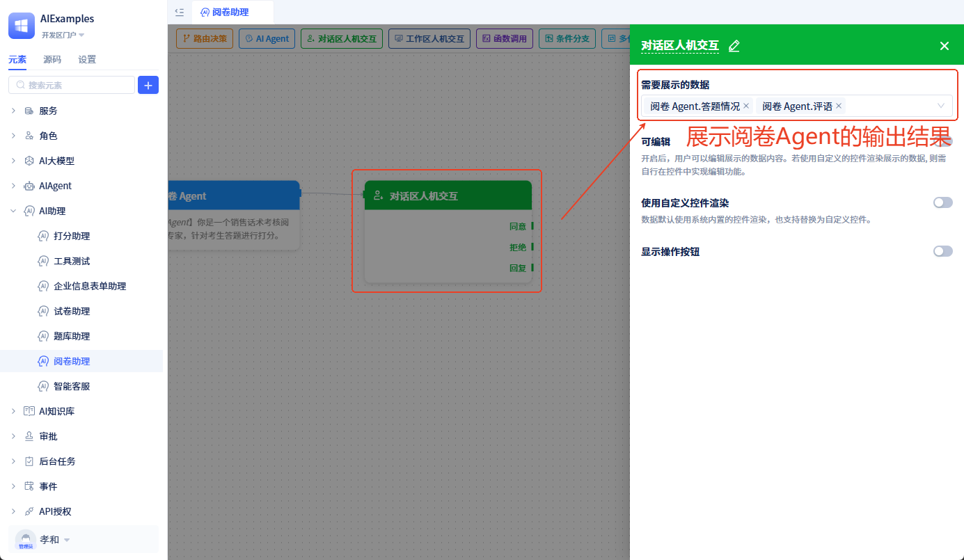Viewport: 964px width, 560px height.
Task: Close the 对话区人机交互 settings panel
Action: tap(945, 46)
